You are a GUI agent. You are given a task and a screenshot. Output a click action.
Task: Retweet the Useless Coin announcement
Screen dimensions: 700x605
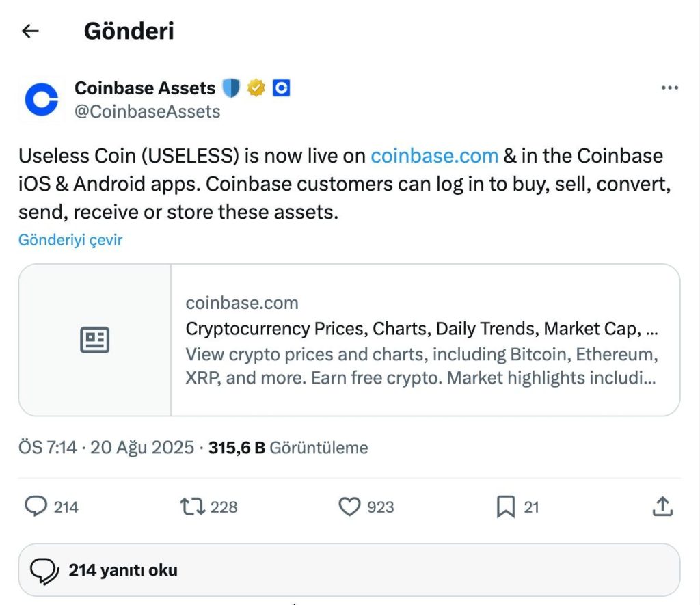click(194, 507)
